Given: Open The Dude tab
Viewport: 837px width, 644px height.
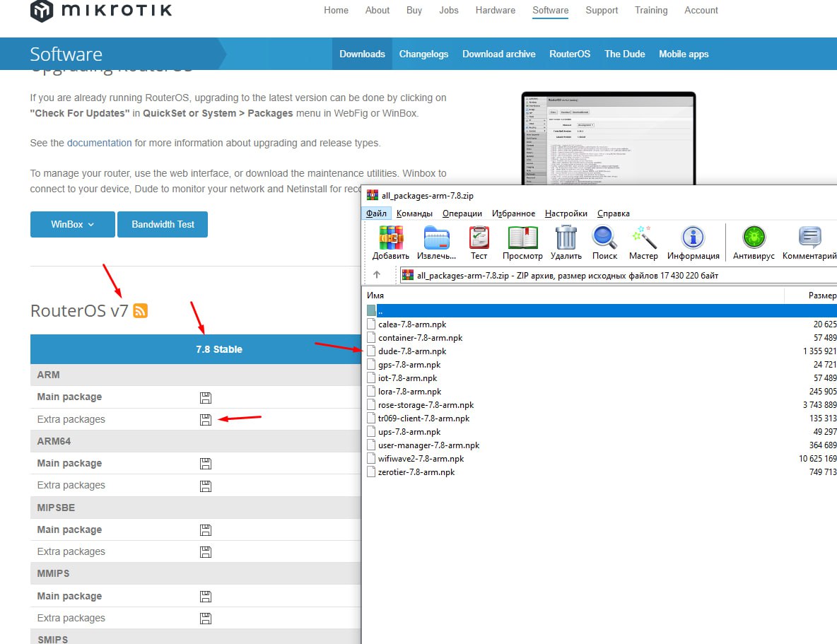Looking at the screenshot, I should click(624, 54).
